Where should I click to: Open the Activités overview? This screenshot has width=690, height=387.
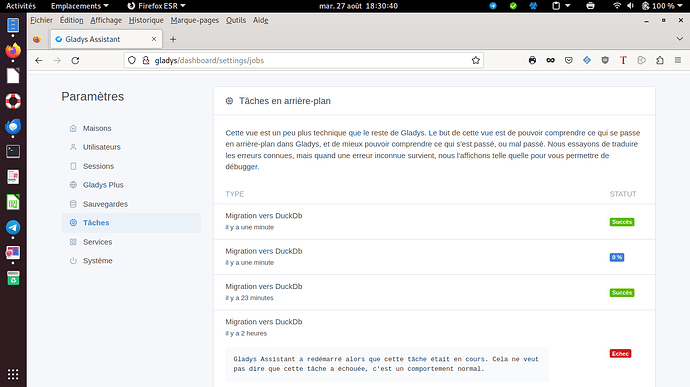tap(21, 6)
